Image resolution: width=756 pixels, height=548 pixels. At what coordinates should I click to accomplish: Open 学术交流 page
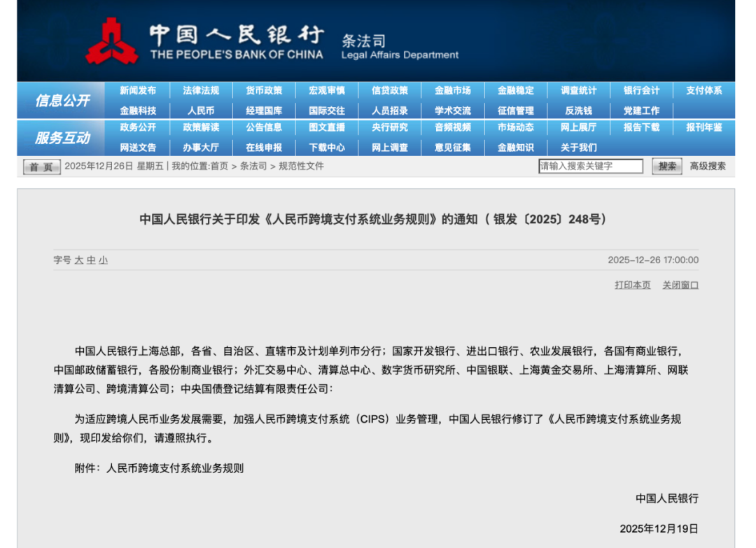tap(453, 111)
